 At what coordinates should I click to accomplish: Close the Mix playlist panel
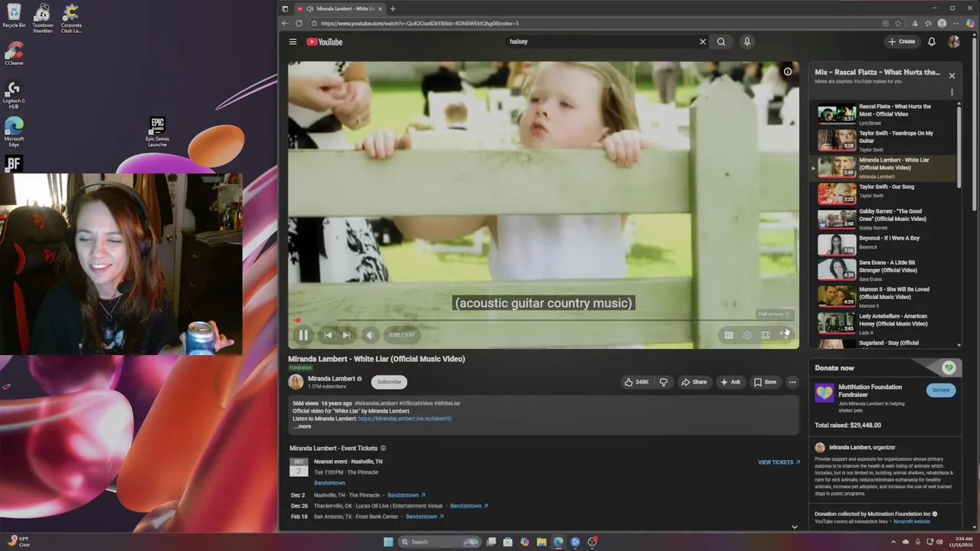point(952,76)
